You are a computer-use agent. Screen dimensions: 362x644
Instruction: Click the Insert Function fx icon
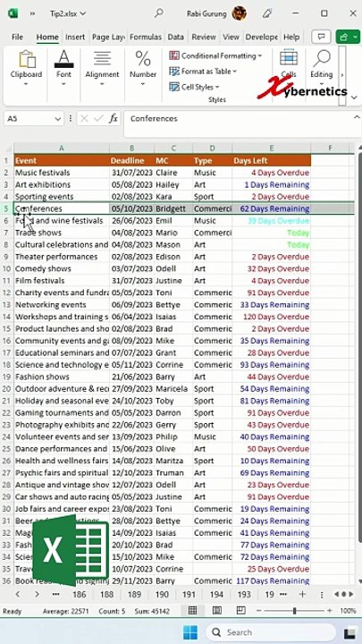pyautogui.click(x=114, y=119)
